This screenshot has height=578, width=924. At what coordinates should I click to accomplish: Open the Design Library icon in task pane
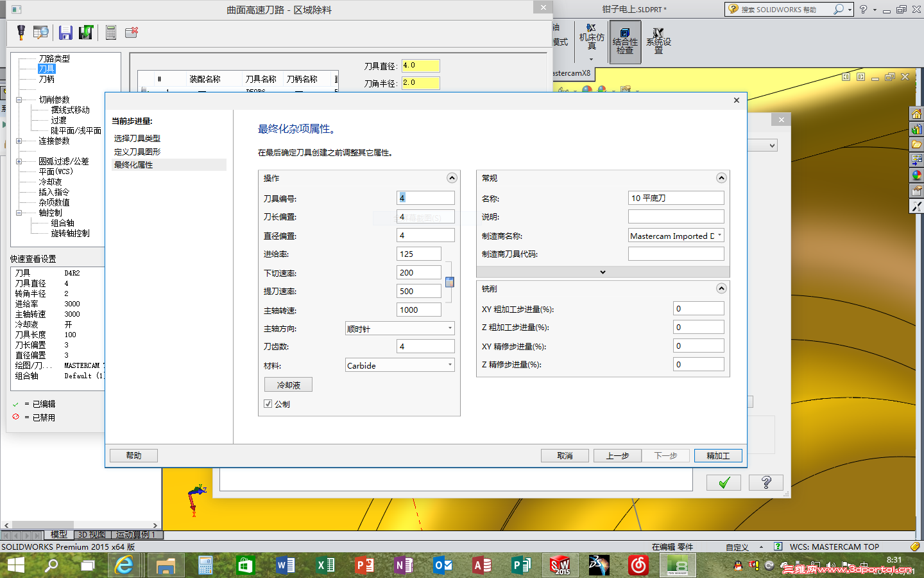916,129
